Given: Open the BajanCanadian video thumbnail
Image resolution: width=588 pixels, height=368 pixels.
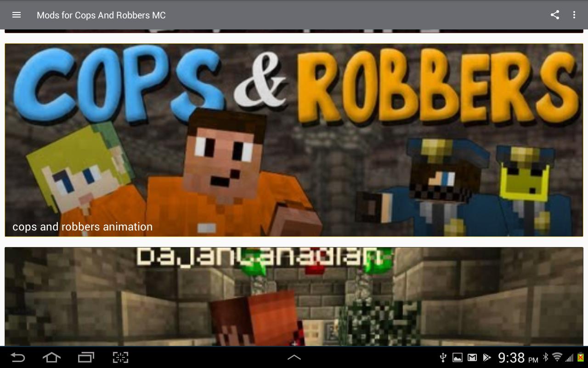Looking at the screenshot, I should [x=294, y=297].
